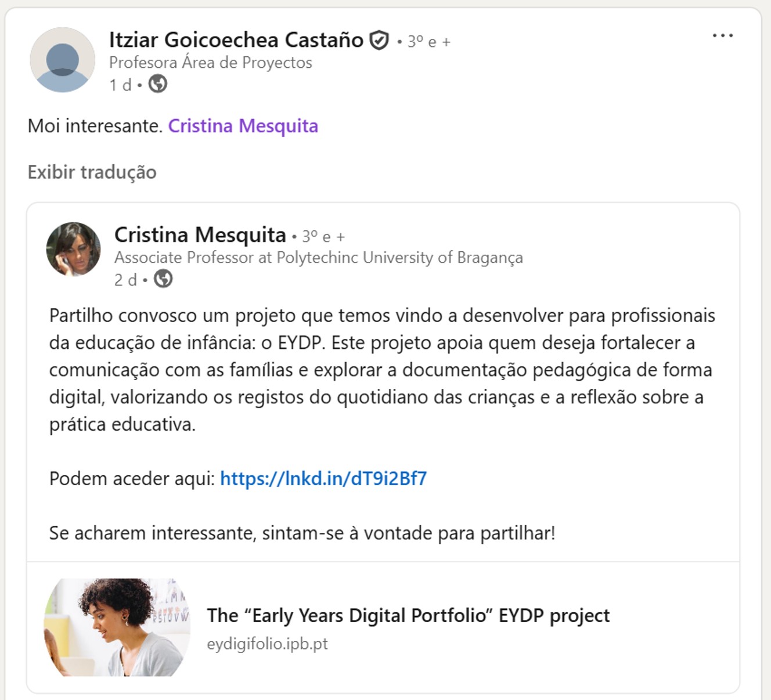Click Cristina Mesquita's name in shared post
The height and width of the screenshot is (700, 771).
[x=200, y=235]
